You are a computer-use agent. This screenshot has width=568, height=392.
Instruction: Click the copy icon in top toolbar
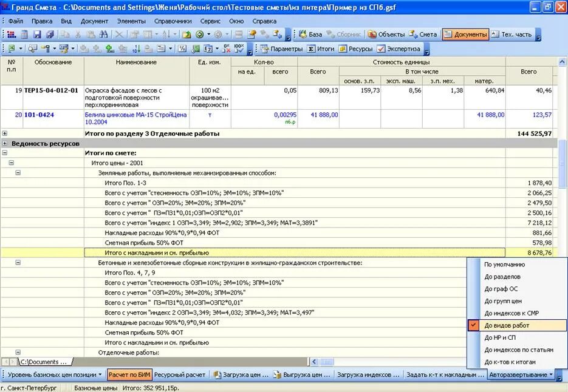(x=65, y=35)
